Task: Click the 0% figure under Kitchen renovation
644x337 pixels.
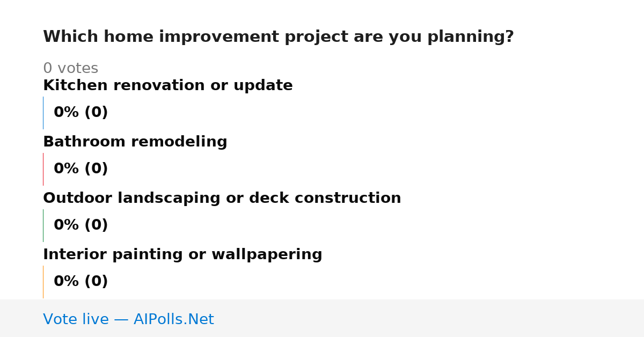Action: point(67,113)
